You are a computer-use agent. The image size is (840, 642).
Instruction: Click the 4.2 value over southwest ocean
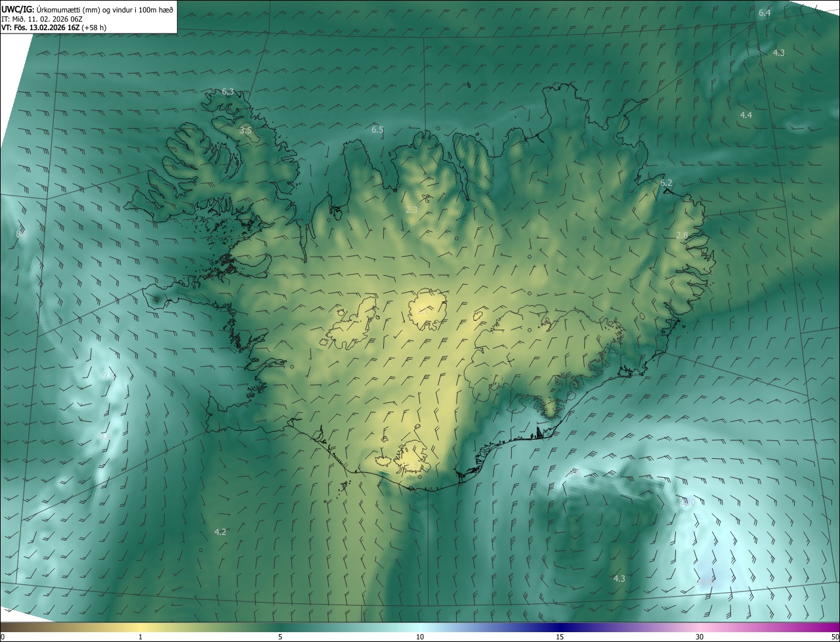220,532
